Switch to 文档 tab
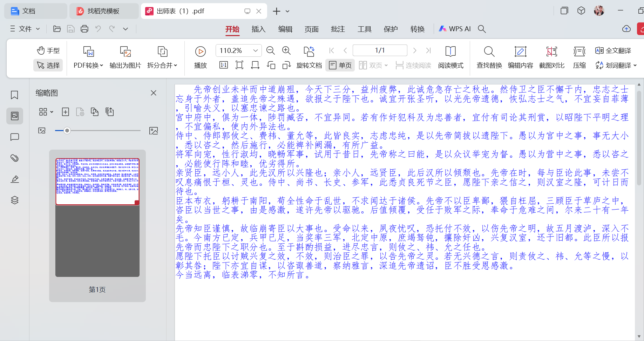 35,11
